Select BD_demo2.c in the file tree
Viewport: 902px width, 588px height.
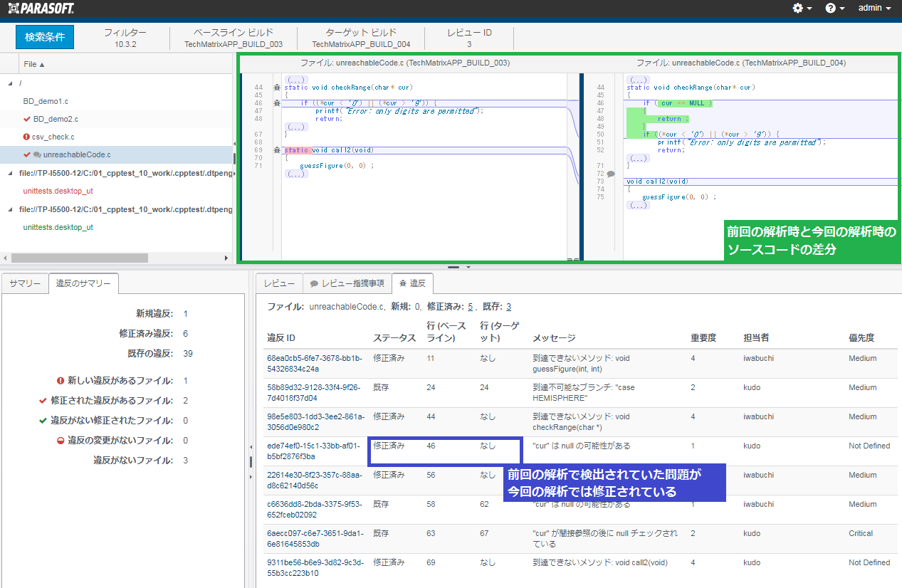pos(56,119)
